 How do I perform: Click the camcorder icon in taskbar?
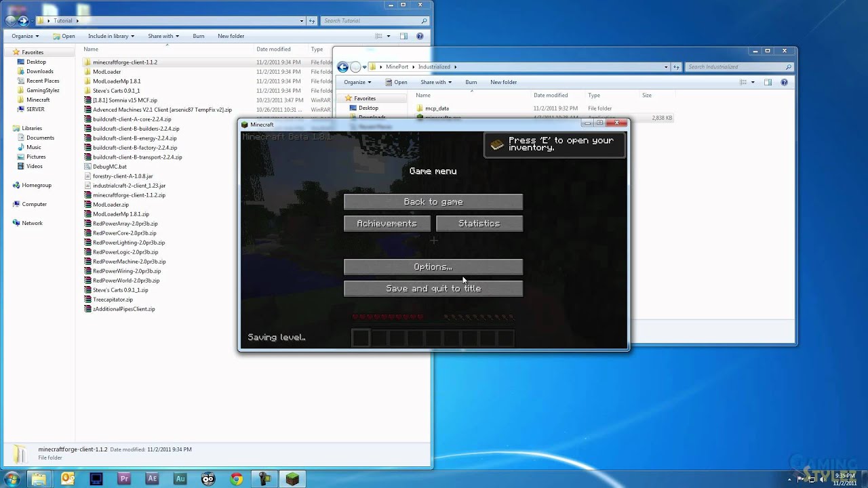[x=264, y=479]
